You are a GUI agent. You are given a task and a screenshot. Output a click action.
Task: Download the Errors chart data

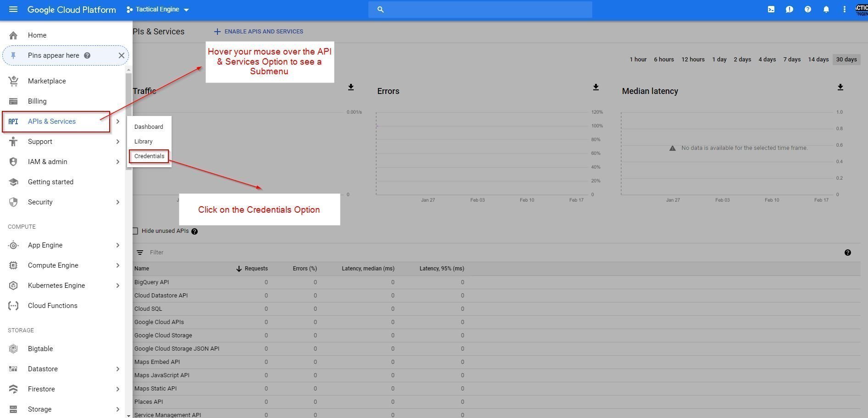(x=596, y=87)
